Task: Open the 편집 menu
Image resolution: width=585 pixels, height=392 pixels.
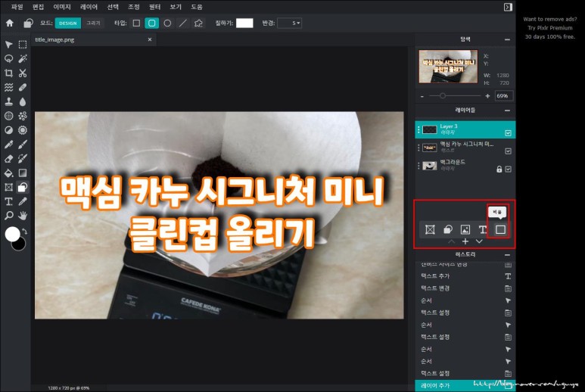Action: (38, 7)
